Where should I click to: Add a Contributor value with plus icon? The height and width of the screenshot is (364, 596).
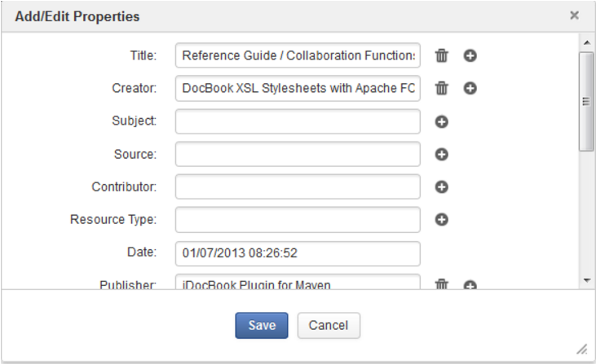[x=441, y=186]
